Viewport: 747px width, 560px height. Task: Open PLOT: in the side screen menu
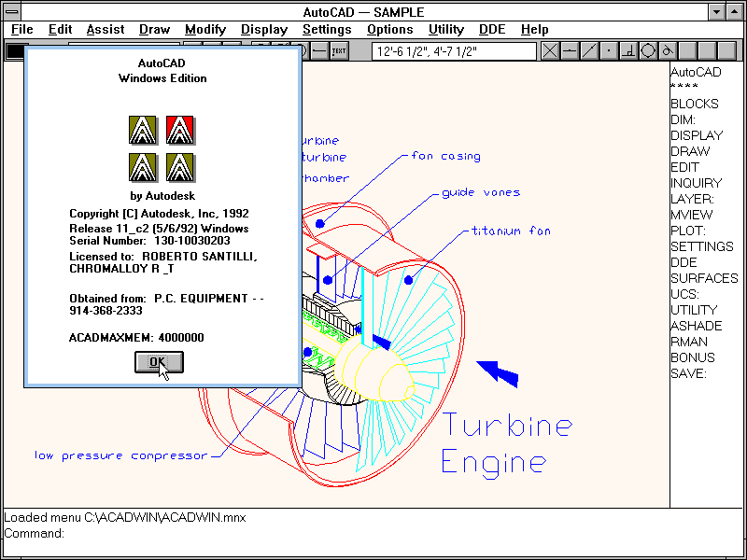pyautogui.click(x=688, y=231)
